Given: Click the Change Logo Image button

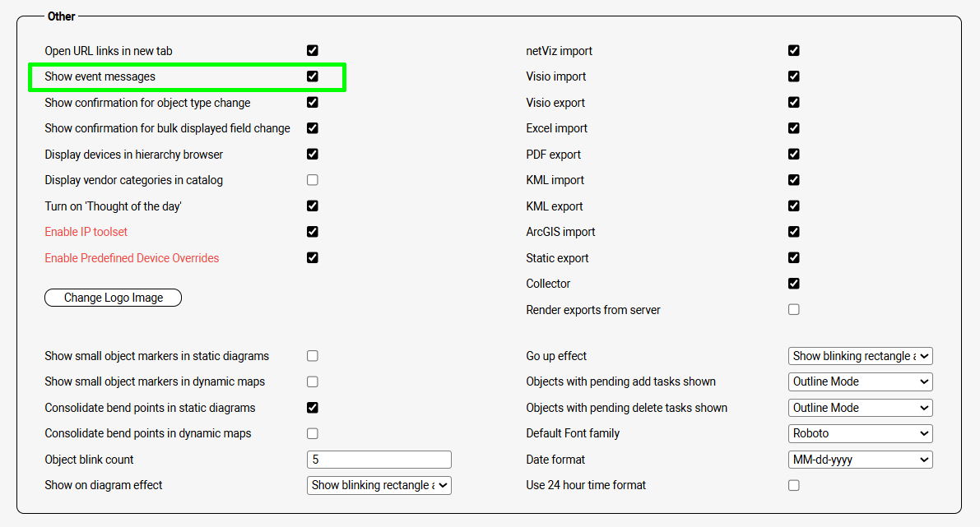Looking at the screenshot, I should click(113, 298).
